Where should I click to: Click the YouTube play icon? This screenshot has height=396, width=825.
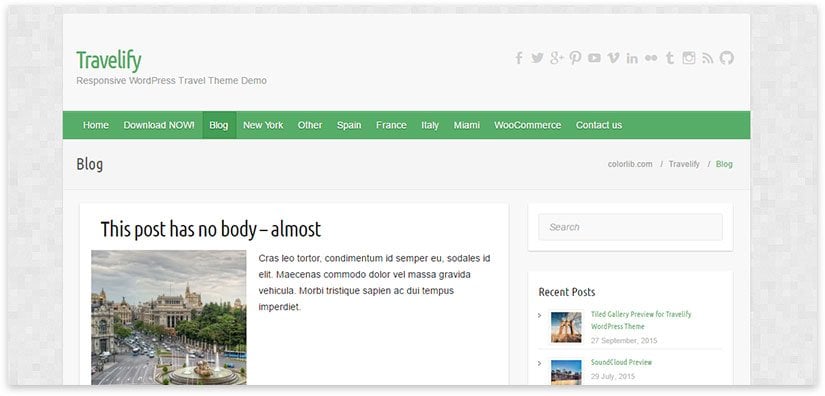pyautogui.click(x=595, y=58)
